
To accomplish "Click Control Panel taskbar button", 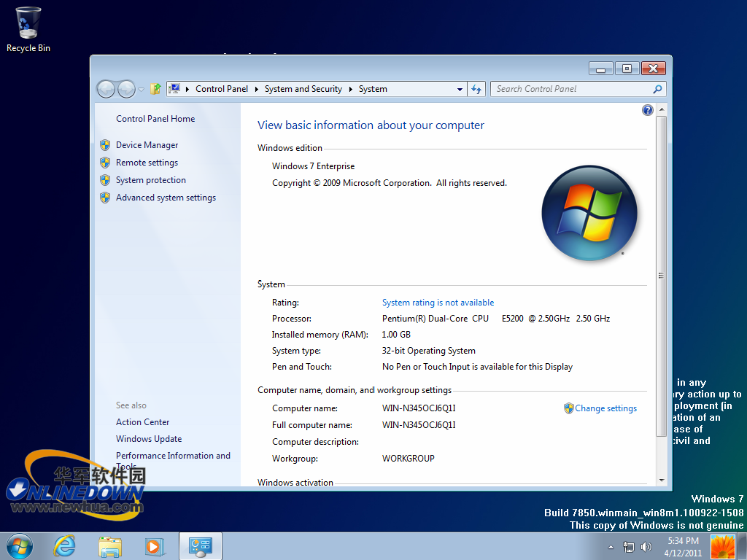I will click(x=200, y=546).
